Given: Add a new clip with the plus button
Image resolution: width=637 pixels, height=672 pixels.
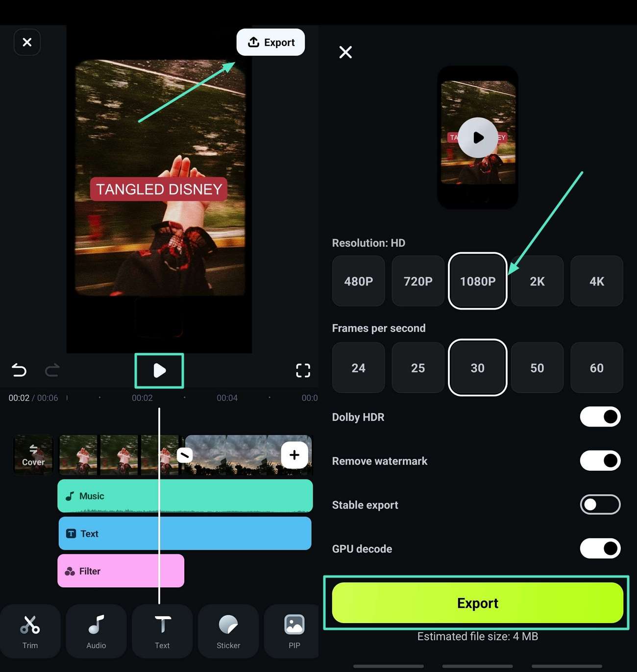Looking at the screenshot, I should pos(294,455).
